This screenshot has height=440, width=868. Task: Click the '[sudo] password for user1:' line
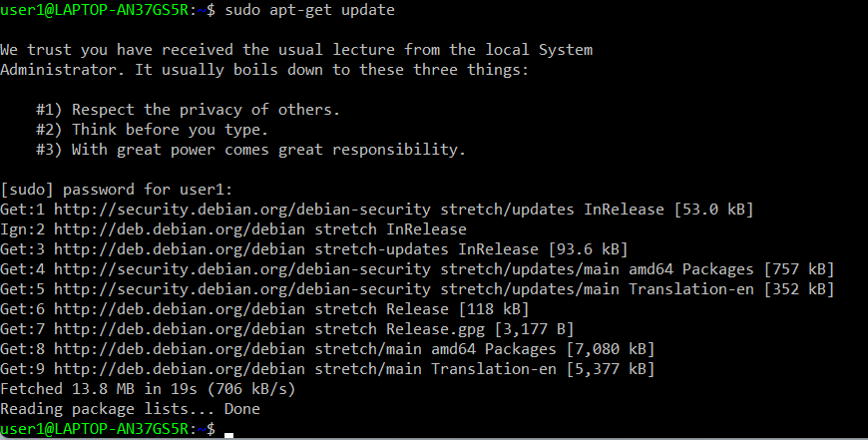pyautogui.click(x=116, y=189)
